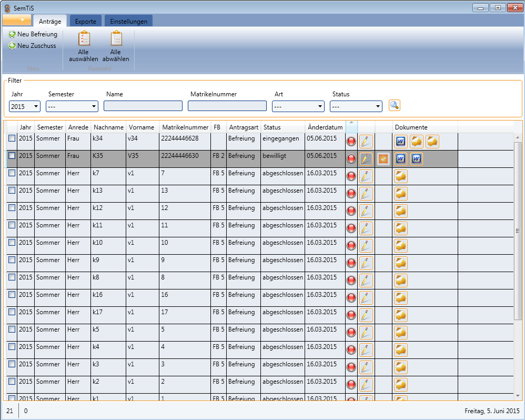
Task: Click the eingegangen status cell of row k34
Action: coord(283,142)
